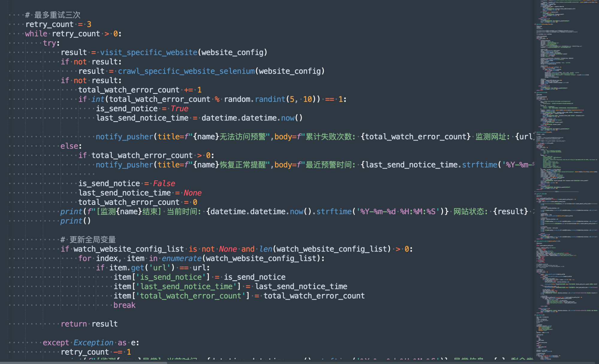
Task: Click the 'return result' line
Action: (89, 324)
